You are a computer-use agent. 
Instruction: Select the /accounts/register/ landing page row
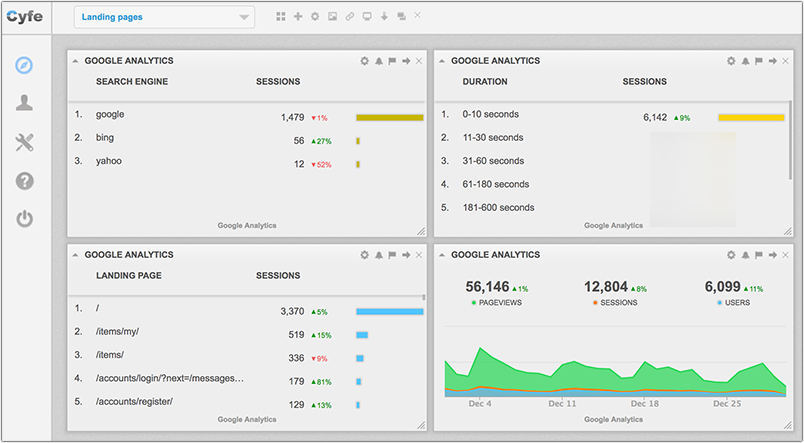[248, 404]
